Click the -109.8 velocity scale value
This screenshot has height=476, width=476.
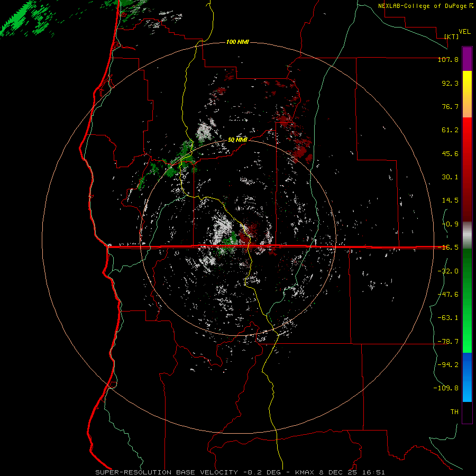point(446,388)
